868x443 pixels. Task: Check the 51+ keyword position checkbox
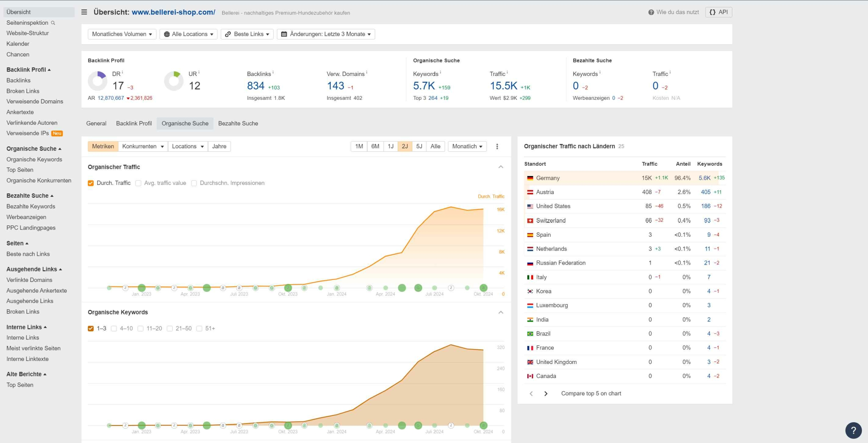click(199, 329)
